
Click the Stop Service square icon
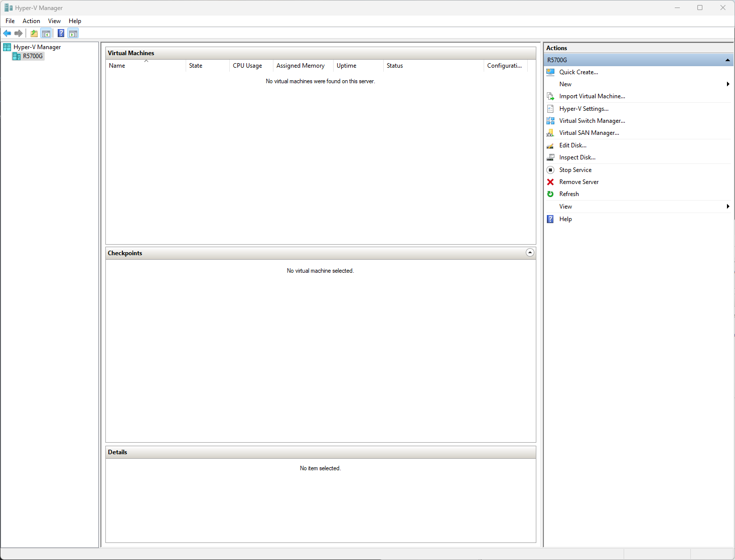tap(550, 170)
